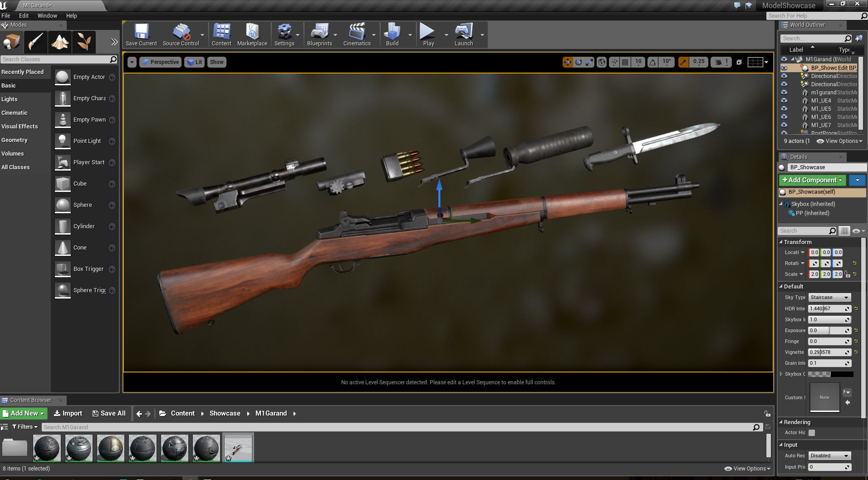This screenshot has height=480, width=868.
Task: Hide the m1gurand static mesh actor
Action: [x=784, y=93]
